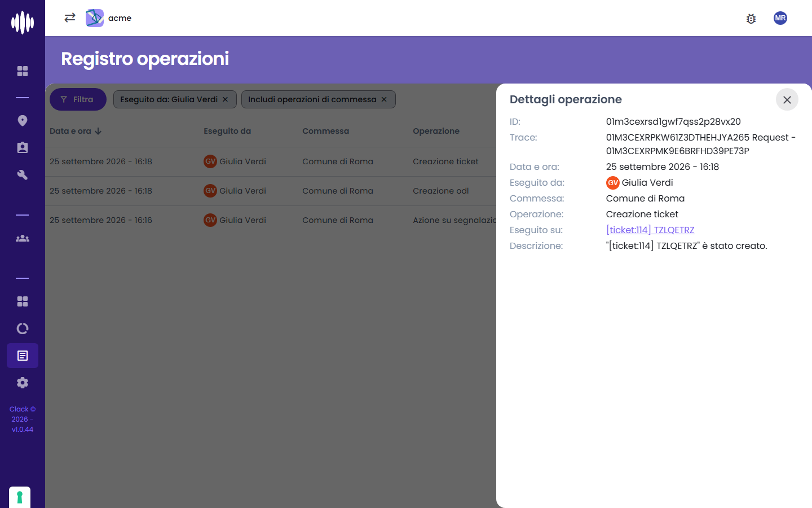Select the Creazione odl row
The width and height of the screenshot is (812, 508).
pos(271,191)
